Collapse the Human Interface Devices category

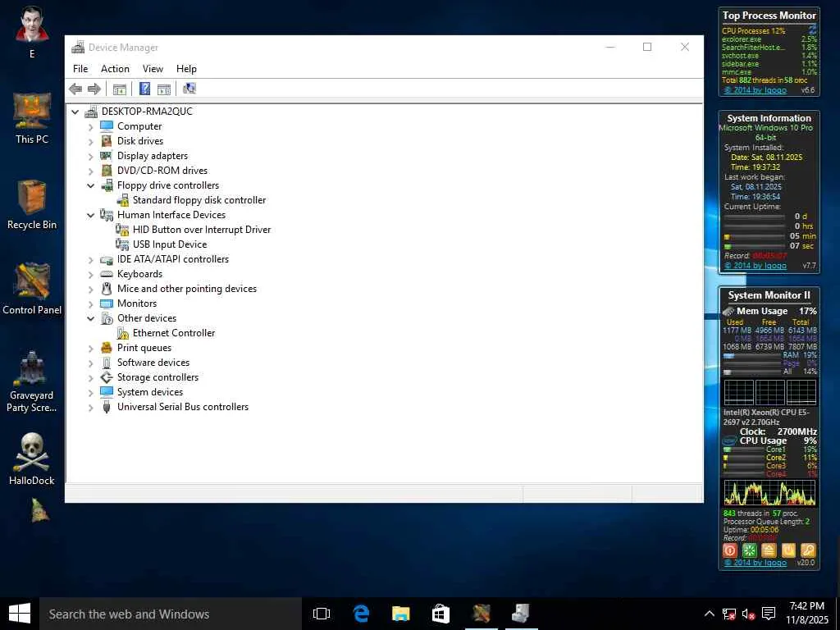coord(90,216)
